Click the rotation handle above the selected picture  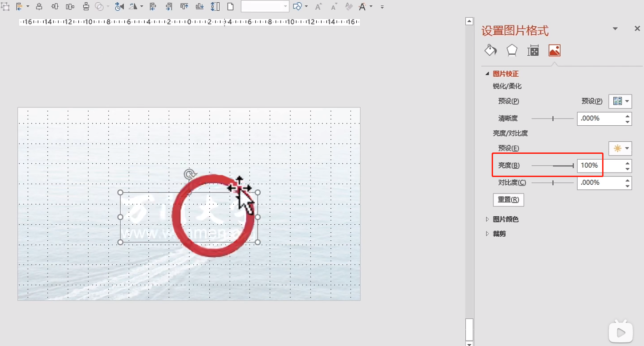(x=189, y=173)
